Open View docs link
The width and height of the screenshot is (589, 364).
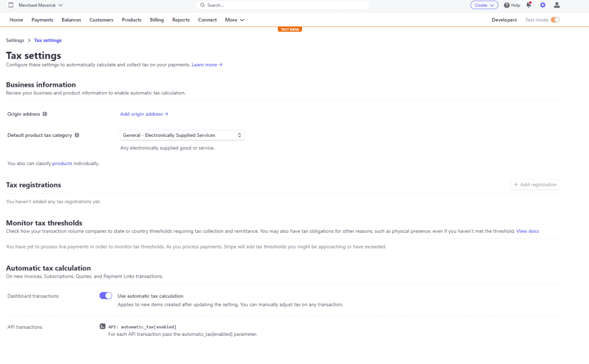point(527,231)
